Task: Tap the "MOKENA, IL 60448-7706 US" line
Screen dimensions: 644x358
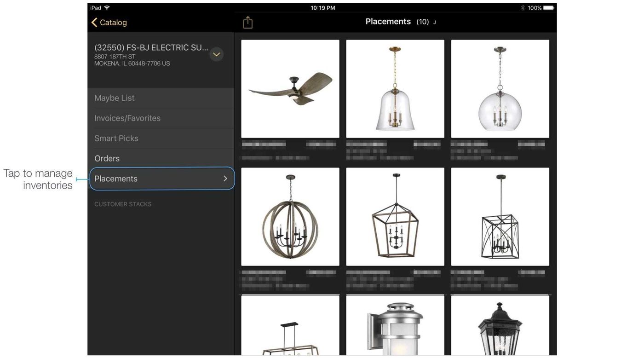Action: (132, 64)
